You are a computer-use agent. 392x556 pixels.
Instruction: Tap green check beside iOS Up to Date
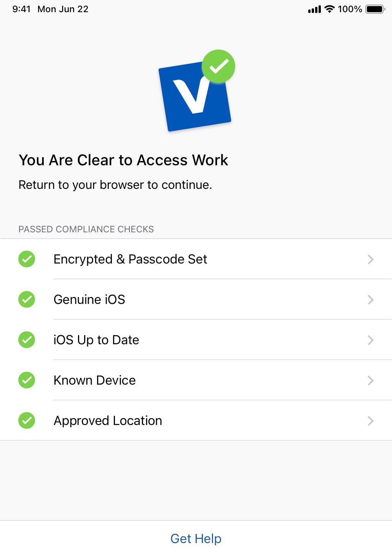(x=27, y=340)
